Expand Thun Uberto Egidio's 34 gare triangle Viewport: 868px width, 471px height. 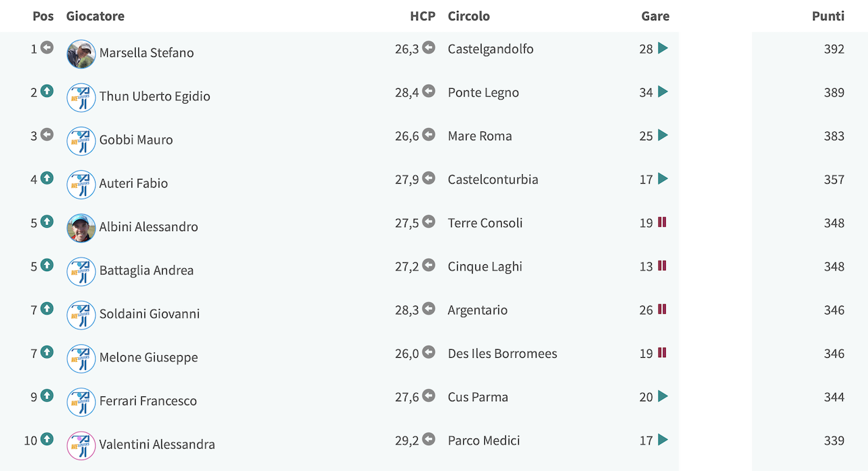click(663, 91)
